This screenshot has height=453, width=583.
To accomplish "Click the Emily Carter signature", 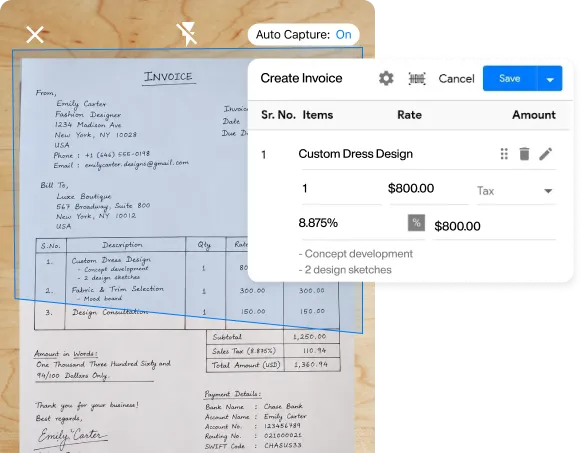I will tap(72, 436).
